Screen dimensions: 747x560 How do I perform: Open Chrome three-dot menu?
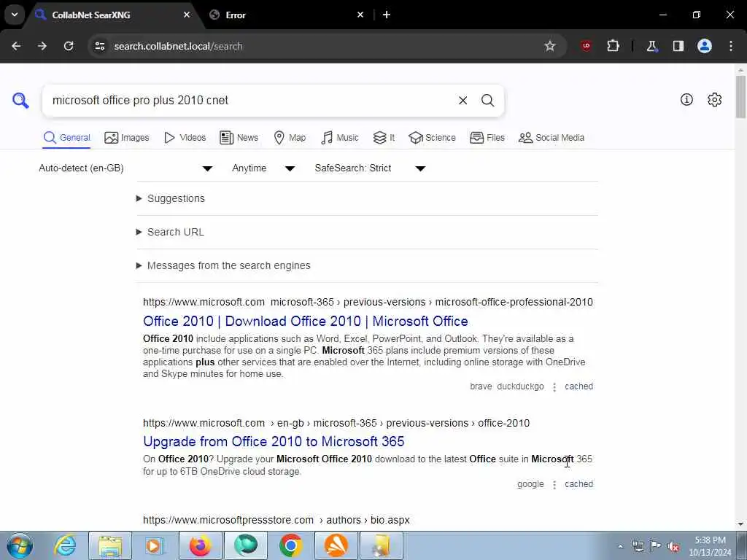[731, 46]
